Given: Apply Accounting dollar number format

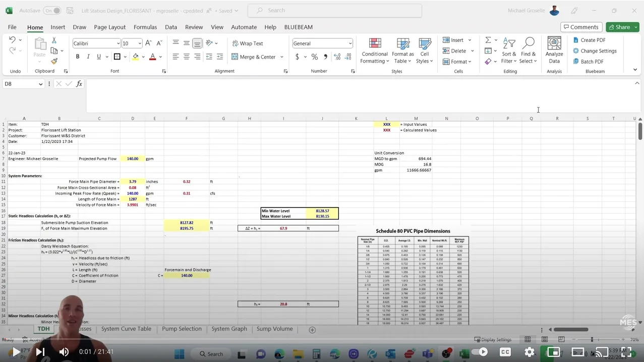Looking at the screenshot, I should tap(297, 57).
